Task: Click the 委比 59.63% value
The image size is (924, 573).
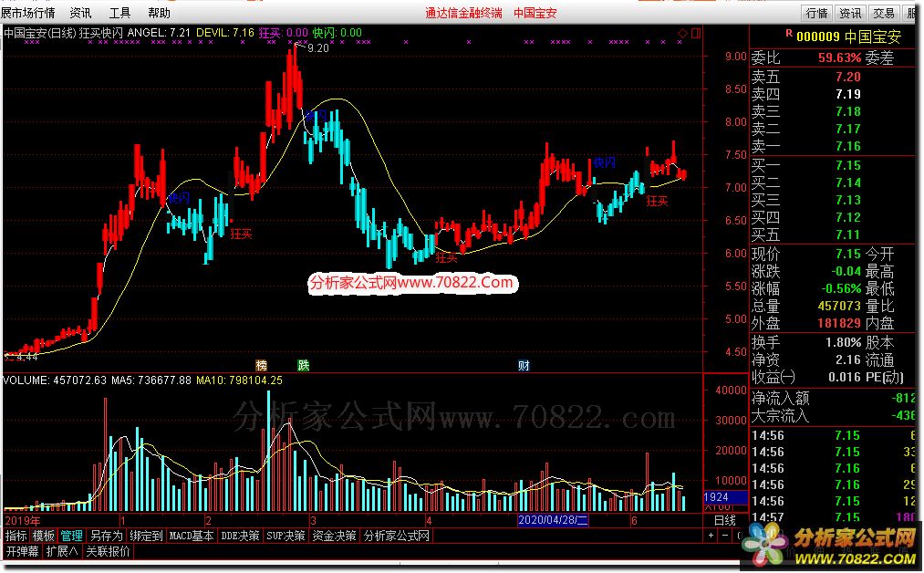Action: 839,57
